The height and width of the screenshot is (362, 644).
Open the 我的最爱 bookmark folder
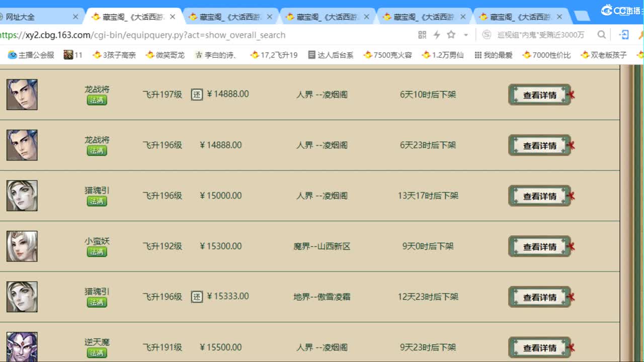coord(494,55)
